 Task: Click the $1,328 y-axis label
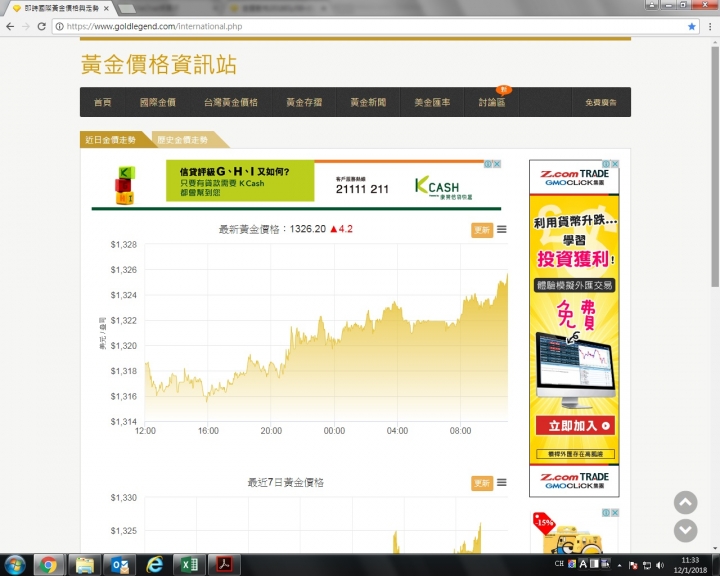click(123, 244)
